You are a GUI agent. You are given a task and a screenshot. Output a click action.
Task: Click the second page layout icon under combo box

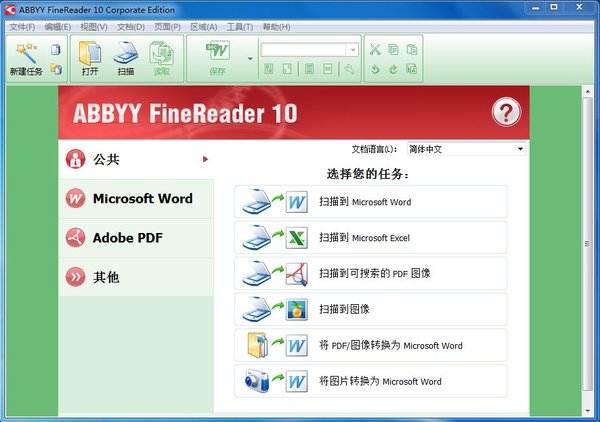(287, 69)
